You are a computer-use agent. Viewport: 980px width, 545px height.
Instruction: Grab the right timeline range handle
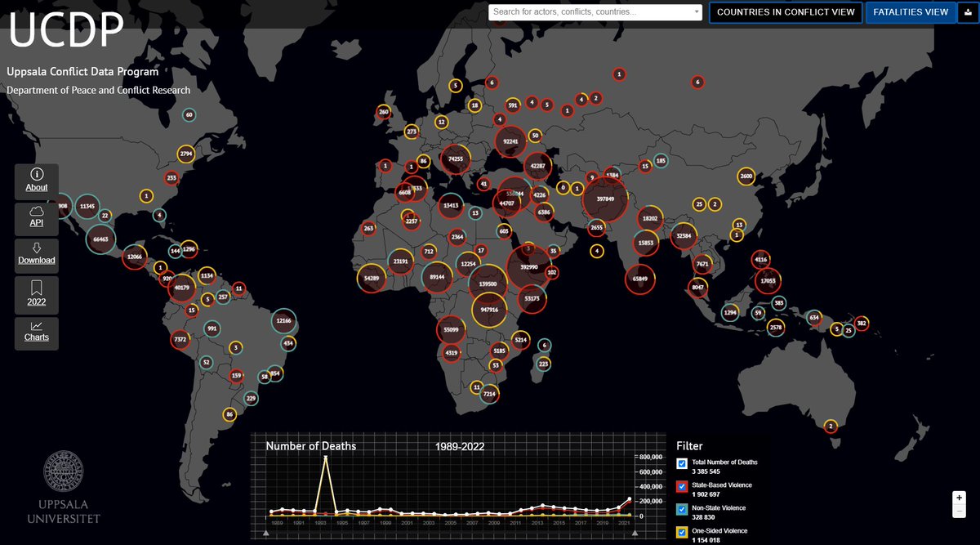coord(635,534)
